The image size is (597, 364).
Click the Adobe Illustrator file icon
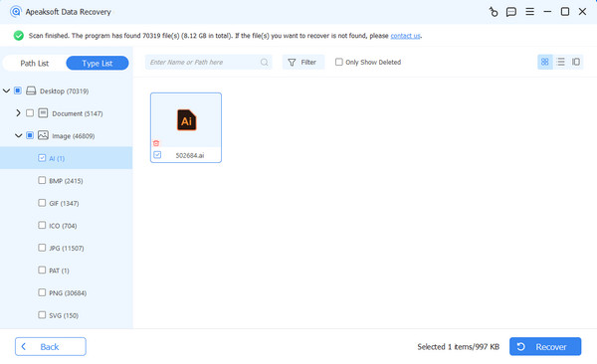pos(187,120)
